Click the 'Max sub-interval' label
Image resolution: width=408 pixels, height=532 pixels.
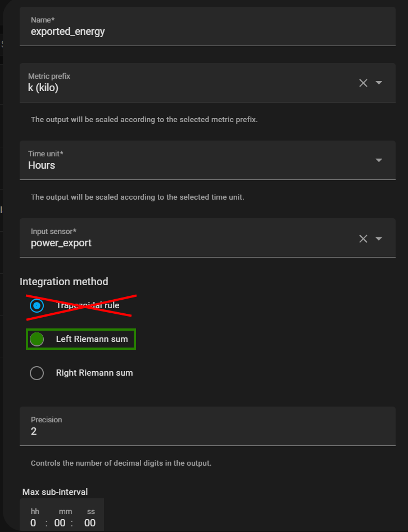[55, 492]
